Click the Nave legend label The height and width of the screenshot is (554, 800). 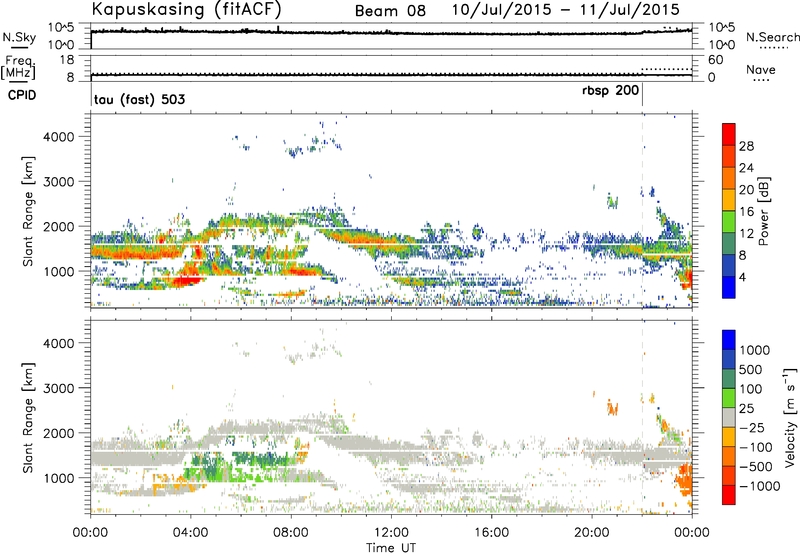tap(761, 69)
